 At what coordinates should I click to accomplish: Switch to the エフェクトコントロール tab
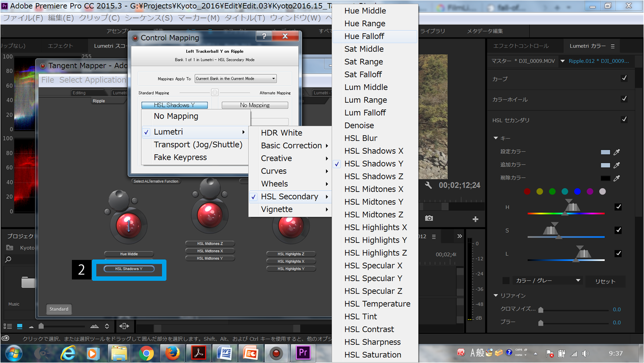(x=521, y=46)
